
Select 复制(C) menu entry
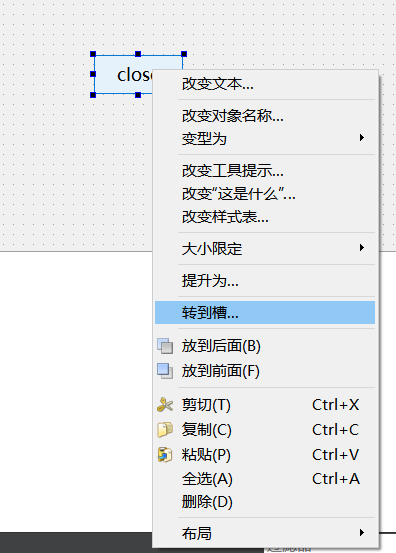coord(265,430)
